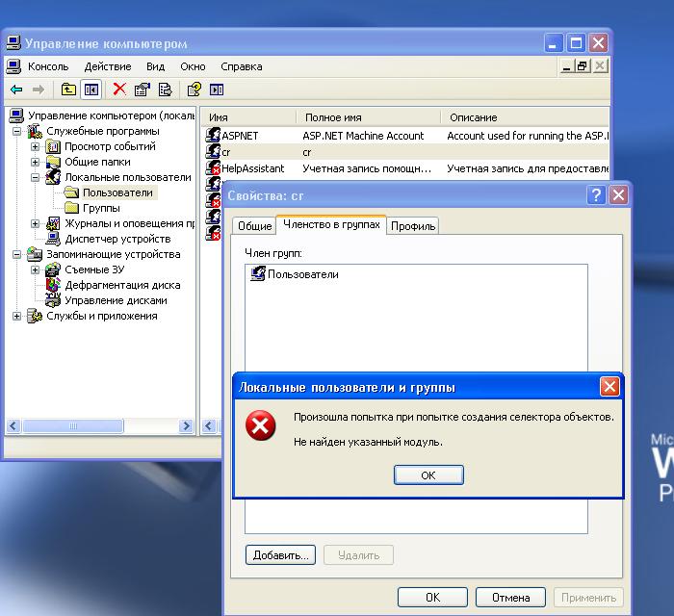Viewport: 674px width, 616px height.
Task: Close the Локальные пользователи и группы error dialog
Action: pos(609,387)
